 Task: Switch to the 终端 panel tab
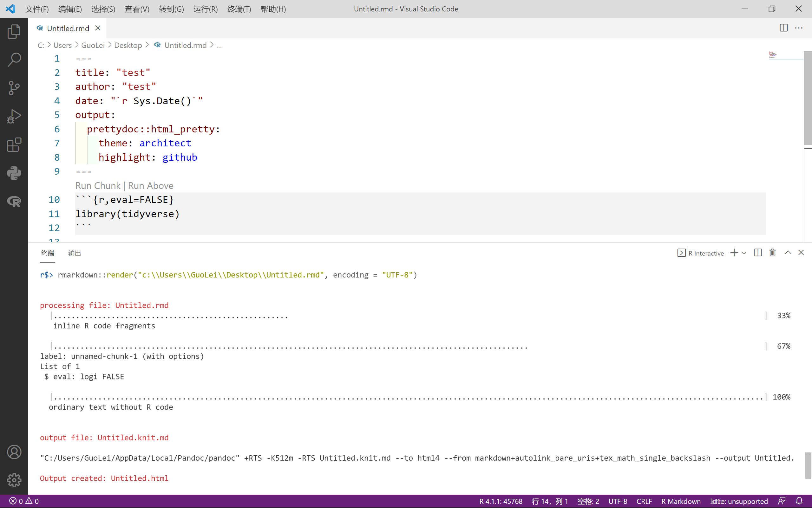(x=47, y=253)
